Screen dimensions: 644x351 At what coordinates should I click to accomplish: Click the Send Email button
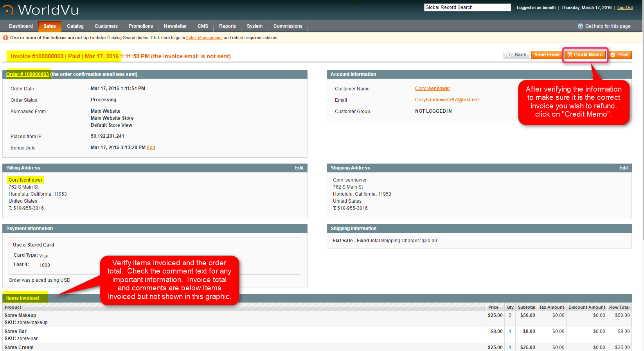pyautogui.click(x=547, y=55)
